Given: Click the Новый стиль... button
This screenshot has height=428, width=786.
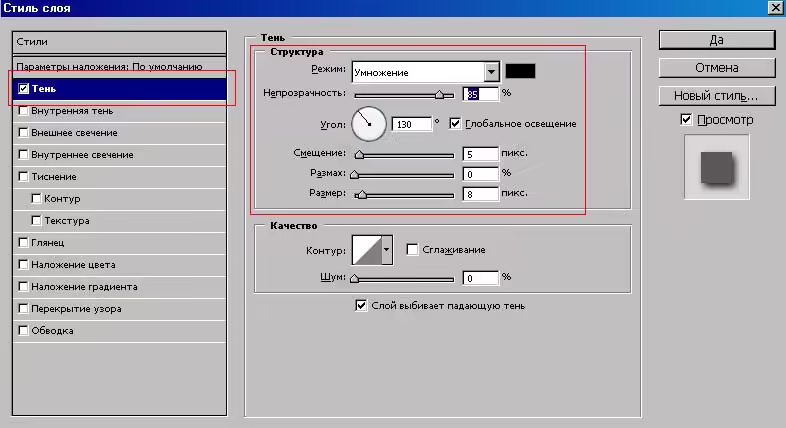Looking at the screenshot, I should pos(717,96).
